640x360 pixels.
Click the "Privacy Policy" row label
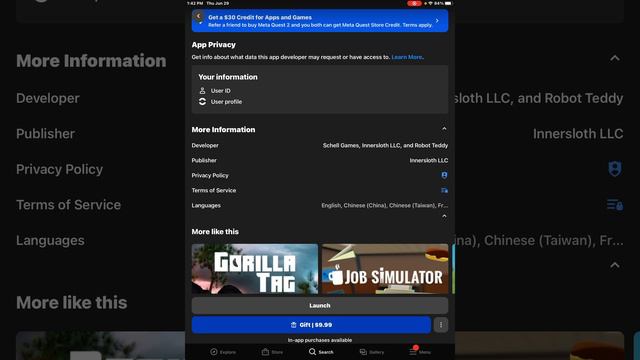[210, 176]
